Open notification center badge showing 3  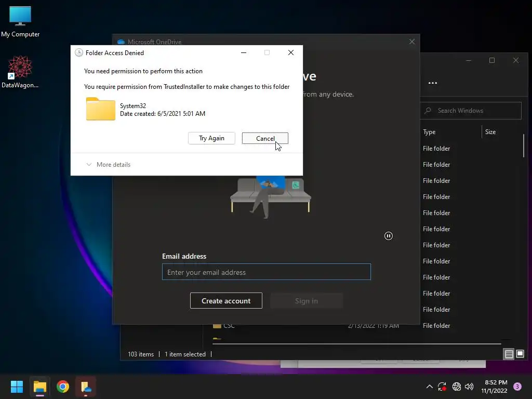517,387
